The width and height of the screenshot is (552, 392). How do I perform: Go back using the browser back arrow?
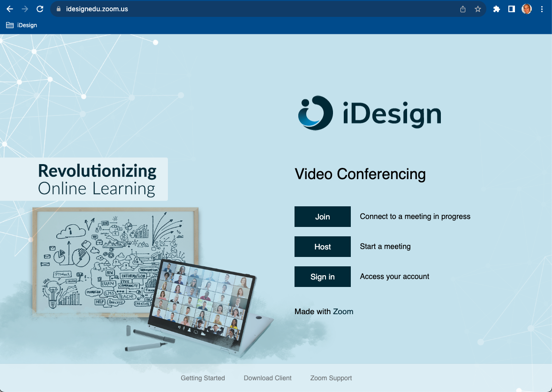10,9
